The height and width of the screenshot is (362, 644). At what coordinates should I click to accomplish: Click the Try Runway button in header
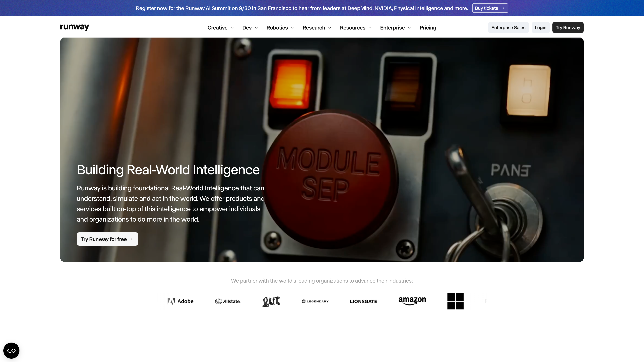568,27
